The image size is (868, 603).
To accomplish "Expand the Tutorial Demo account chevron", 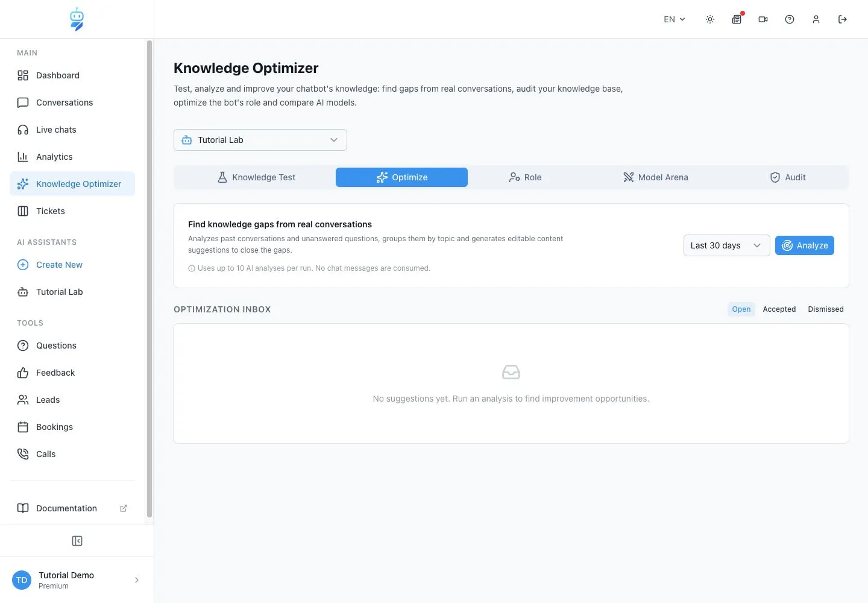I will [137, 580].
